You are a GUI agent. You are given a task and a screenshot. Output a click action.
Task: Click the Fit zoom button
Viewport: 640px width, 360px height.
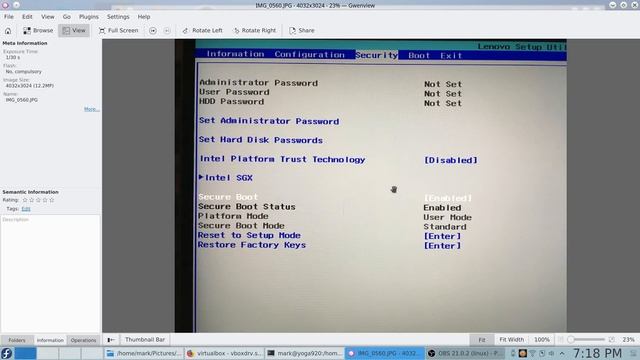(482, 340)
